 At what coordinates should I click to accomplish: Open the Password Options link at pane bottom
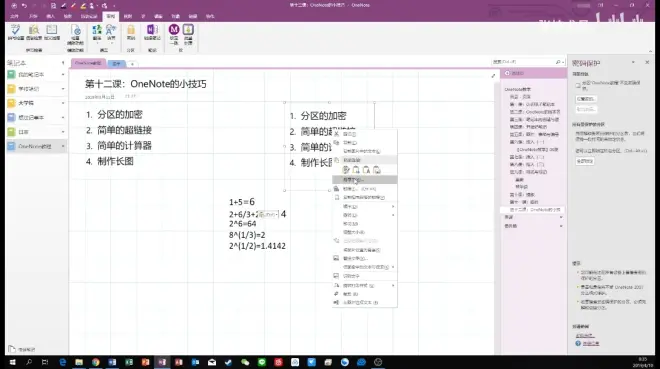tap(585, 335)
